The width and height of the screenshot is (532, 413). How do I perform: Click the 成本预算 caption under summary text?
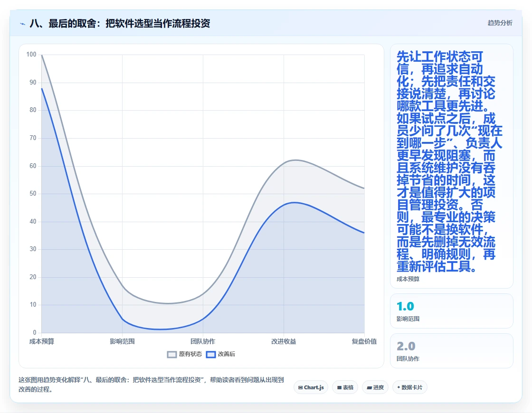tap(408, 279)
